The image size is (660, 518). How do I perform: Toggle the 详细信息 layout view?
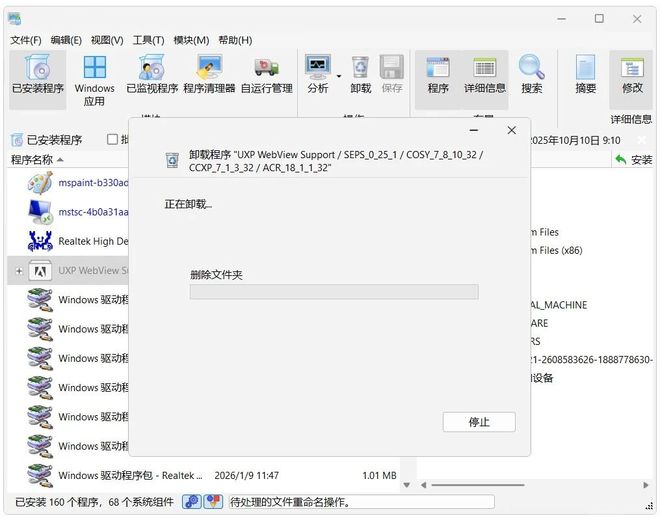tap(484, 79)
